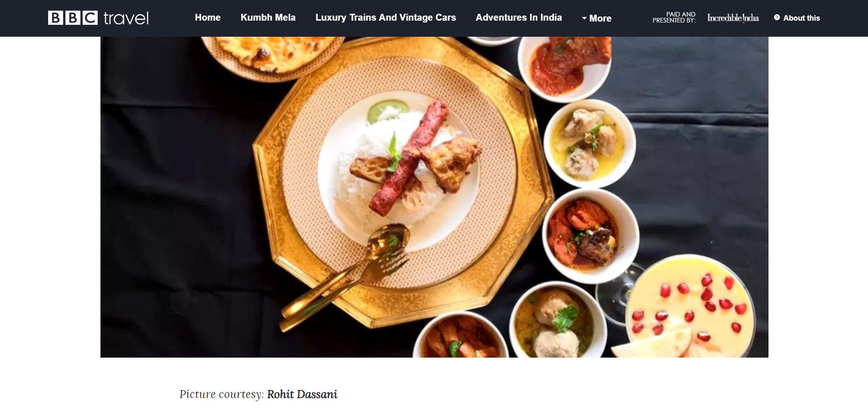This screenshot has width=868, height=415.
Task: Open the Kumbh Mela section
Action: point(268,17)
